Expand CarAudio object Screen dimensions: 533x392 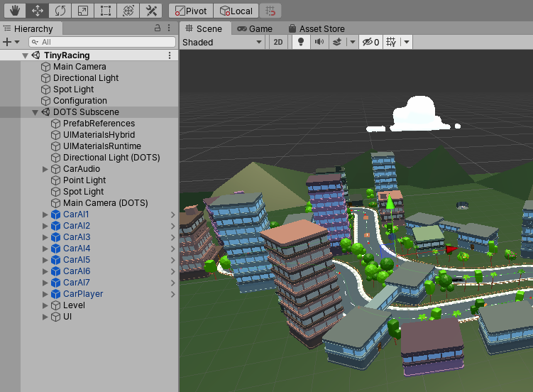pyautogui.click(x=45, y=169)
